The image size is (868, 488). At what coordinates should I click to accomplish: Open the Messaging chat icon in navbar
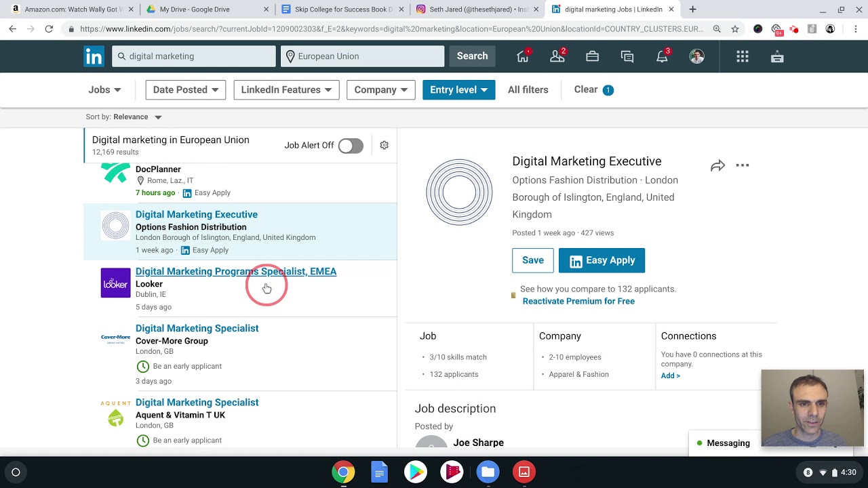[627, 56]
